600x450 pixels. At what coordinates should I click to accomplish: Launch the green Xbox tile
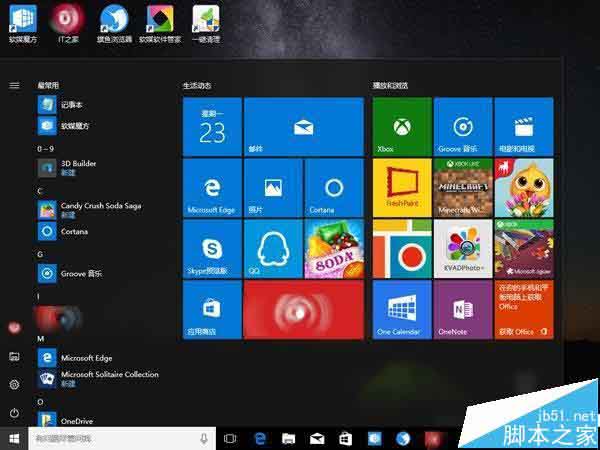point(402,127)
